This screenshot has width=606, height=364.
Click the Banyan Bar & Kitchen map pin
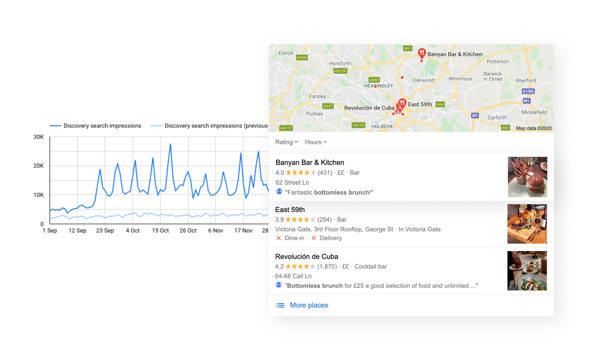point(422,54)
